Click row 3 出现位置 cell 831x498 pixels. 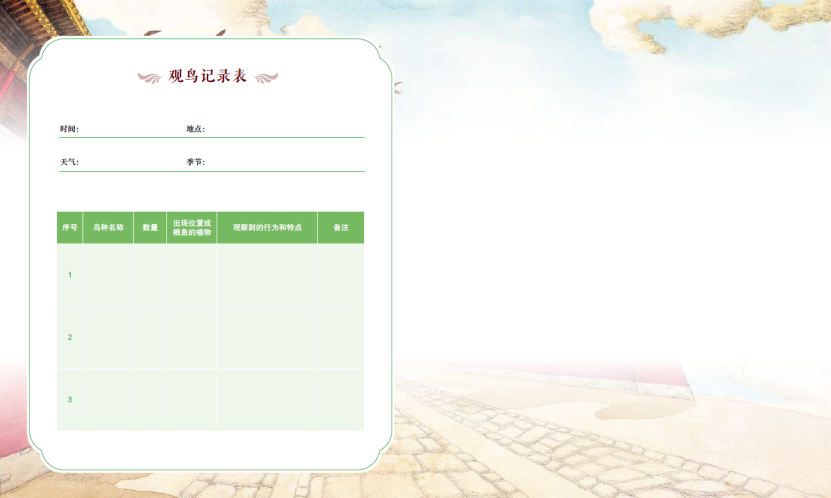[x=192, y=399]
